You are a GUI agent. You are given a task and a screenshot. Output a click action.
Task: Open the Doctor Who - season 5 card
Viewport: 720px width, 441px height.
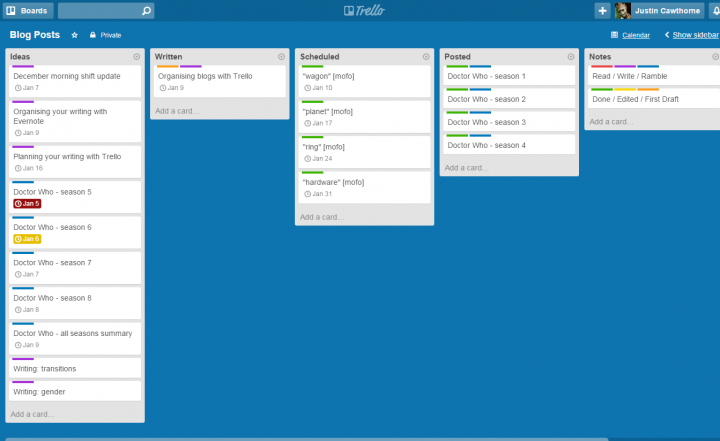coord(75,197)
